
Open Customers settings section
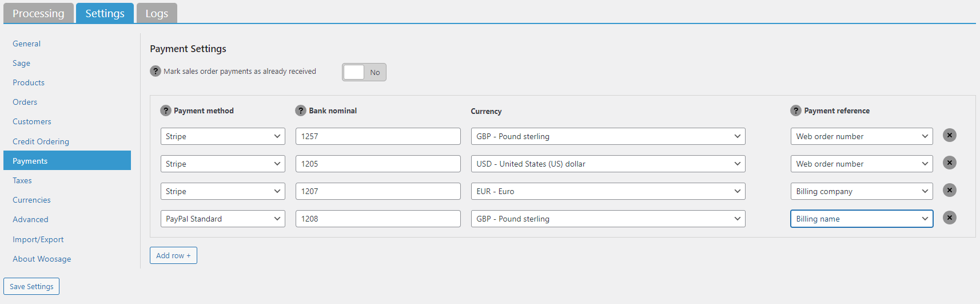tap(67, 121)
